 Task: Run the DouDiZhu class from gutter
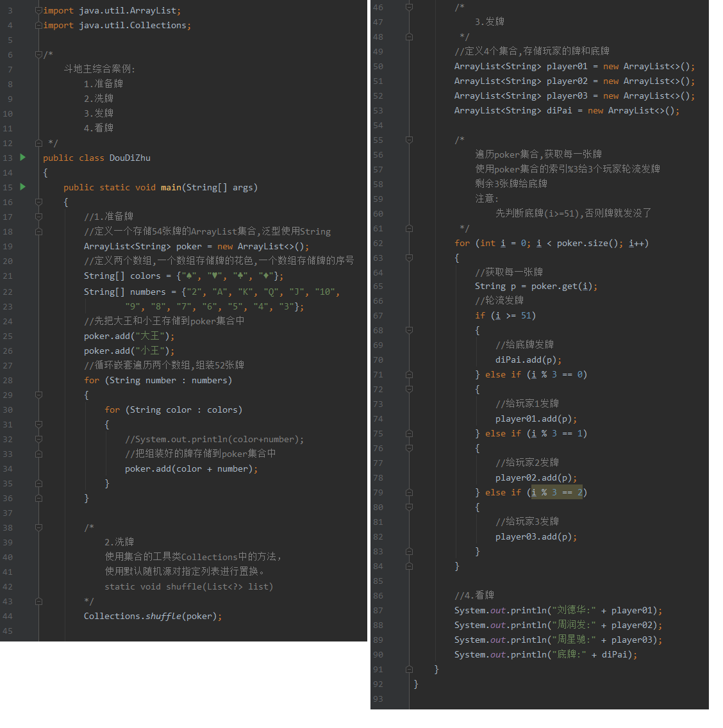tap(23, 158)
